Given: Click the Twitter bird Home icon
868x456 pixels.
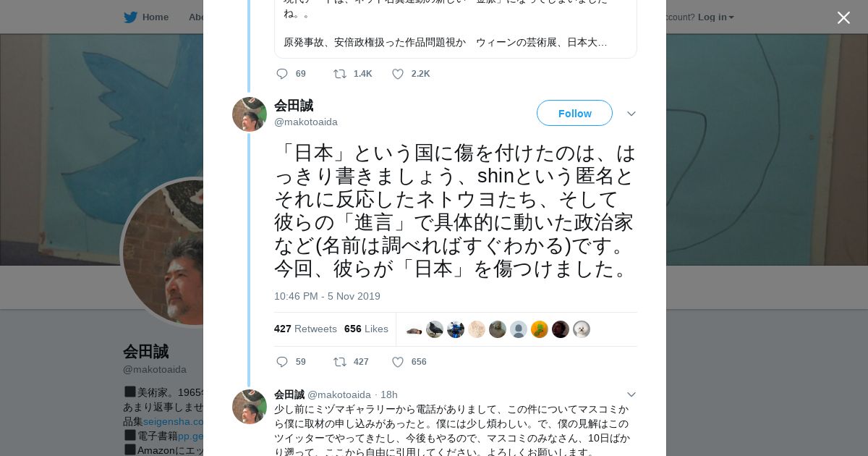Looking at the screenshot, I should (130, 17).
